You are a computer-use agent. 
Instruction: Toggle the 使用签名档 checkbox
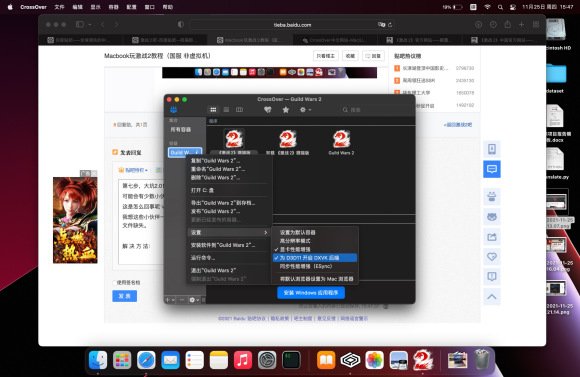114,282
